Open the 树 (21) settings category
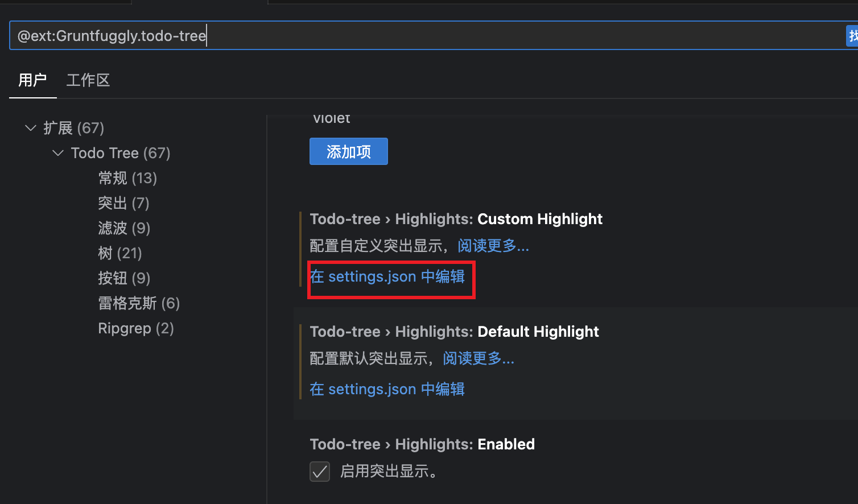 coord(120,253)
